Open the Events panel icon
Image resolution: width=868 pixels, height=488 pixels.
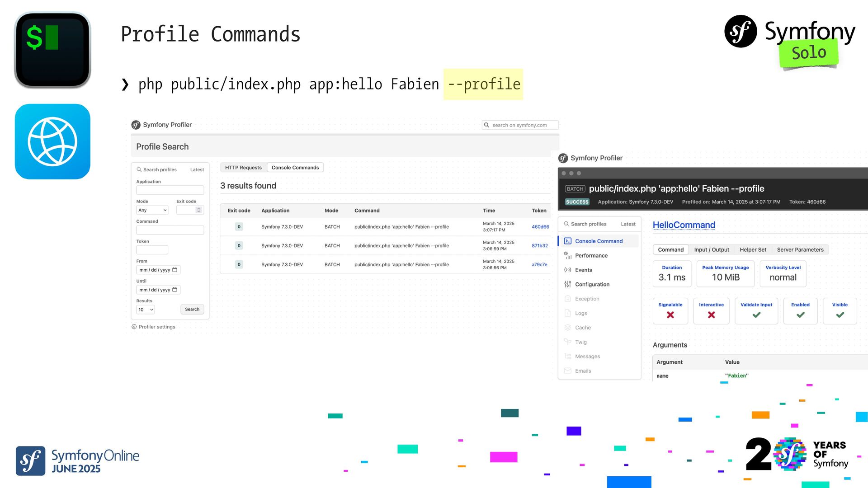pos(568,270)
